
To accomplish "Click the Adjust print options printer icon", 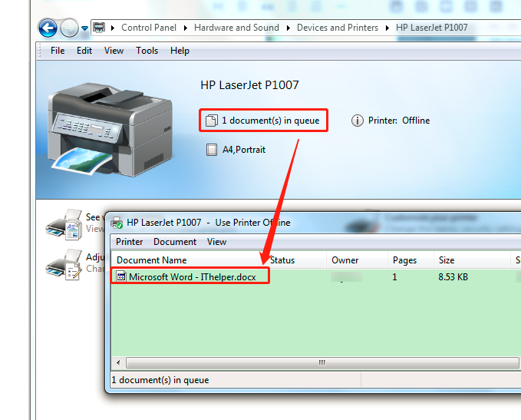I will click(x=64, y=265).
